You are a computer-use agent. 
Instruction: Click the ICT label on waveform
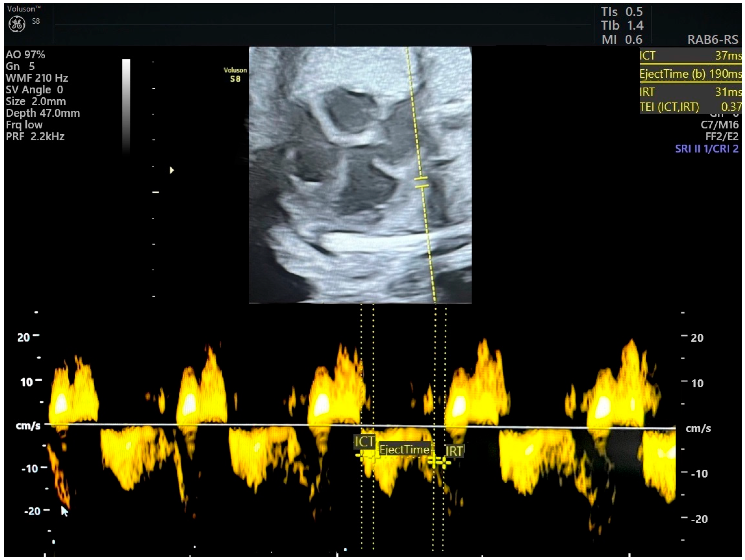(x=364, y=442)
